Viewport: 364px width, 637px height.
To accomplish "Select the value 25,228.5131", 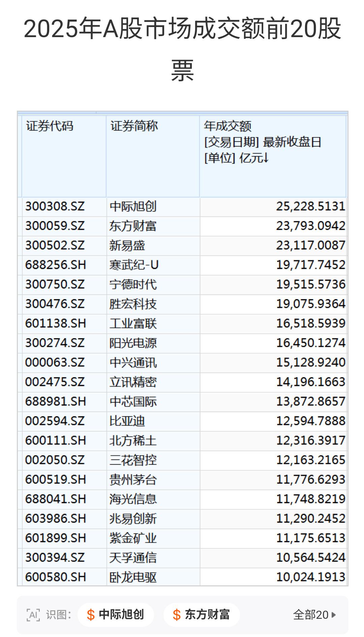I will point(311,206).
